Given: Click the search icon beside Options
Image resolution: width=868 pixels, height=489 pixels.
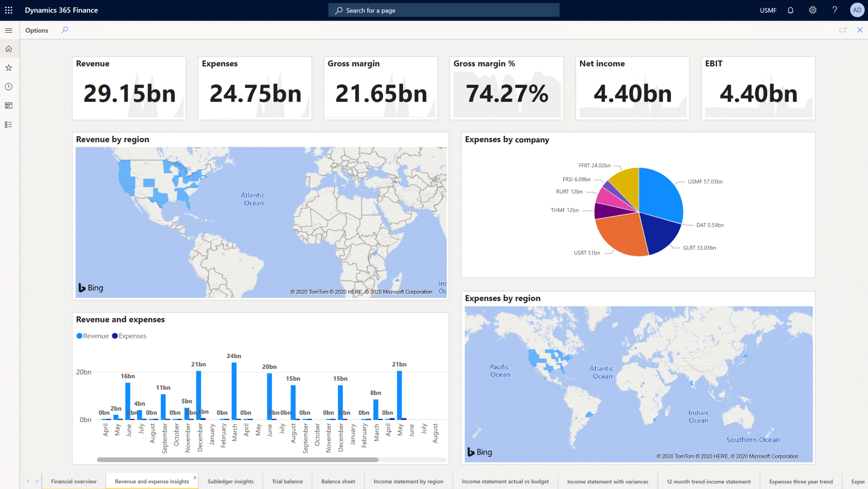Looking at the screenshot, I should coord(64,30).
